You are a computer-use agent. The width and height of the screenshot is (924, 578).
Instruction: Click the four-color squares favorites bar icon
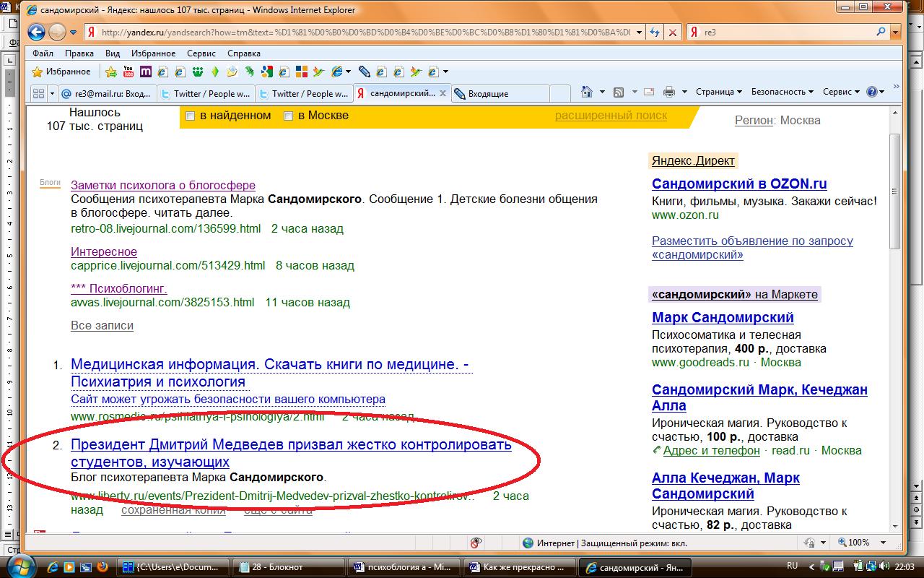302,72
